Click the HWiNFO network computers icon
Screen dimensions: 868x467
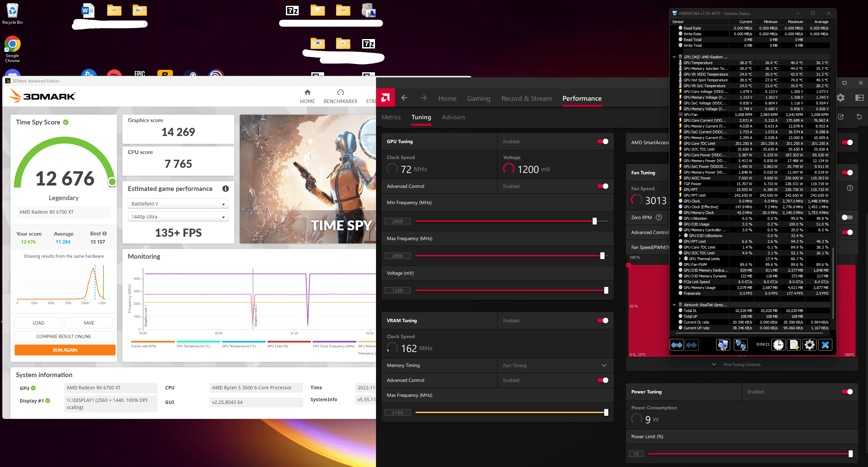[x=741, y=345]
